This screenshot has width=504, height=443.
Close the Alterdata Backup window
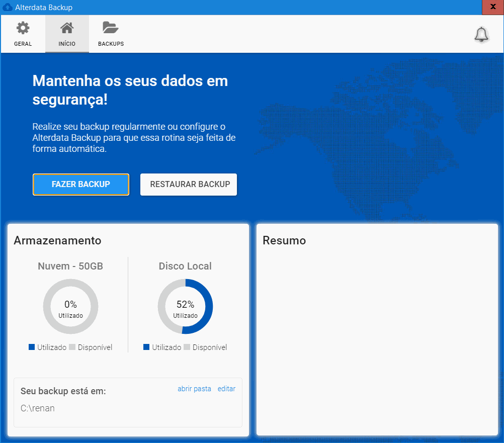pyautogui.click(x=492, y=7)
